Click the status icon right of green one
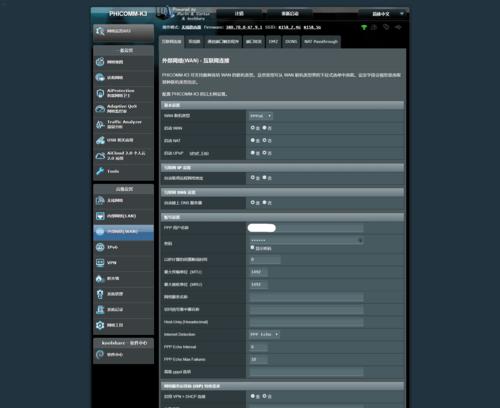This screenshot has height=408, width=500. (x=374, y=27)
